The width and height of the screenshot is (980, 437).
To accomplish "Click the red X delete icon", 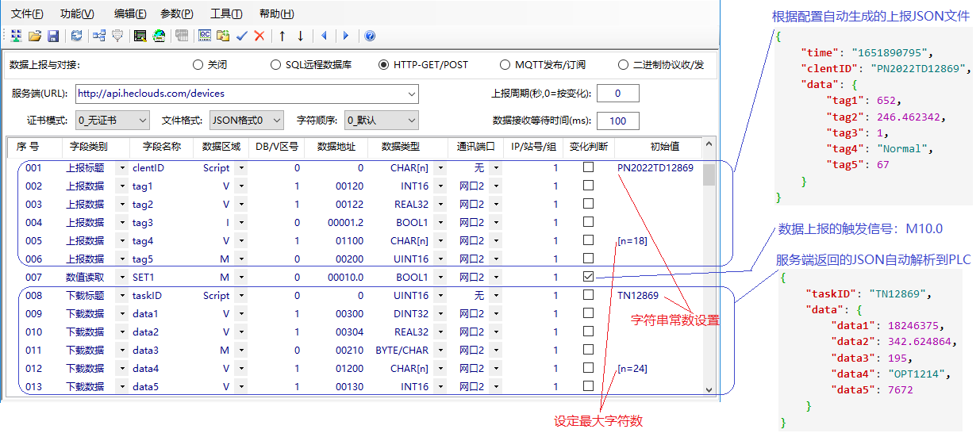I will (259, 36).
